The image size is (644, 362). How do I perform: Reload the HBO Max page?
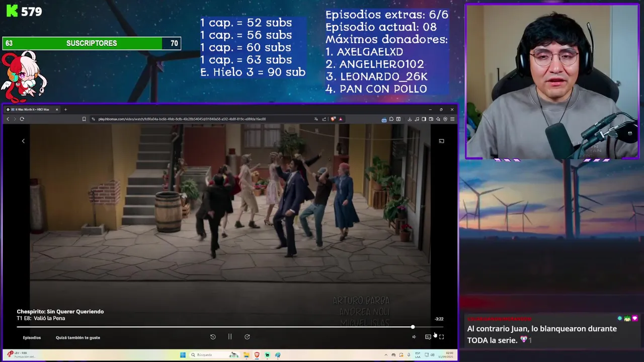(22, 119)
